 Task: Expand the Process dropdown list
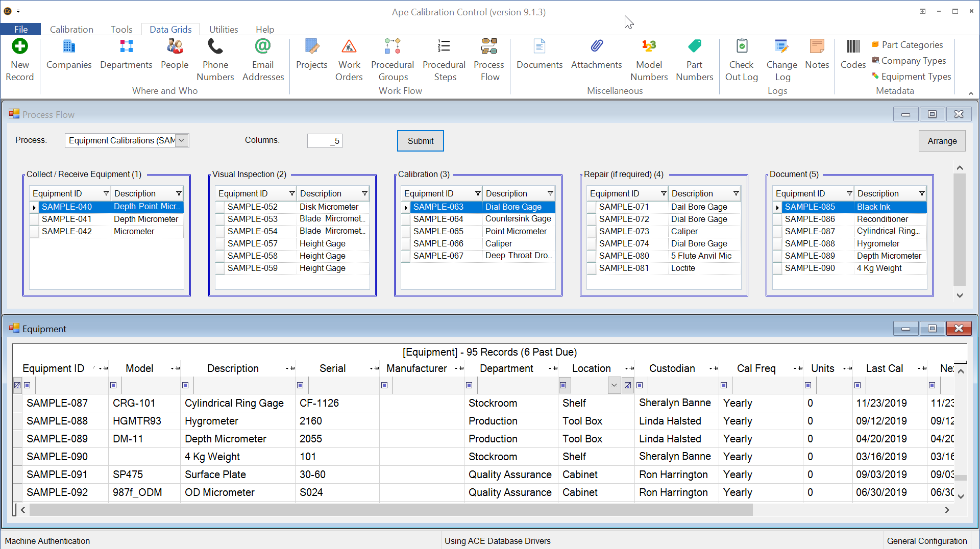(x=182, y=140)
